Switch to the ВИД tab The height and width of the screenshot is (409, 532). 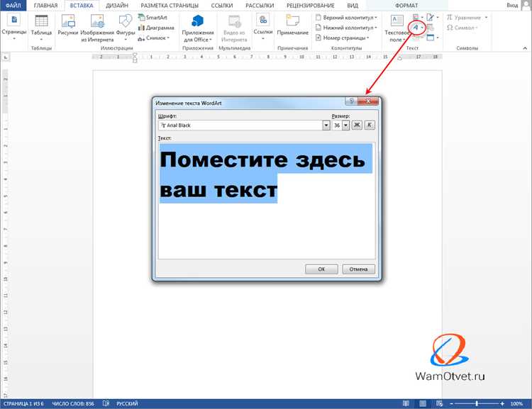coord(353,6)
